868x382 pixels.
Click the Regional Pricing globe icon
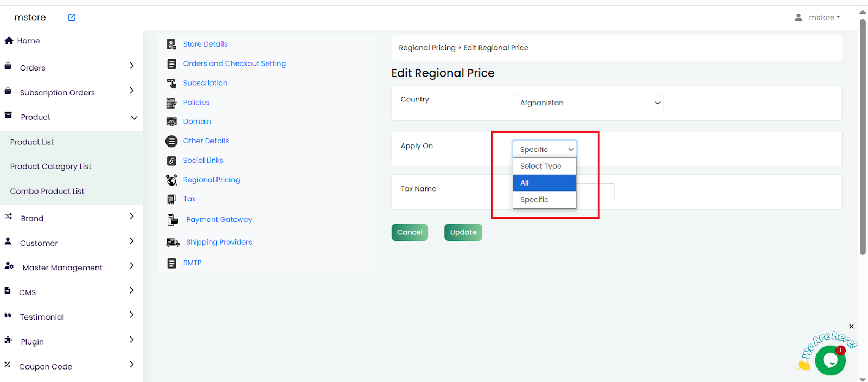171,180
